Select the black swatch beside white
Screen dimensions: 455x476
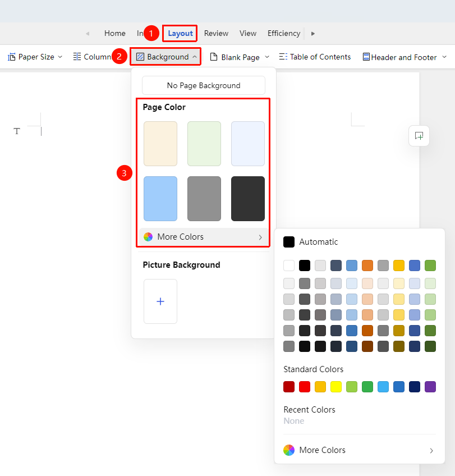(305, 266)
